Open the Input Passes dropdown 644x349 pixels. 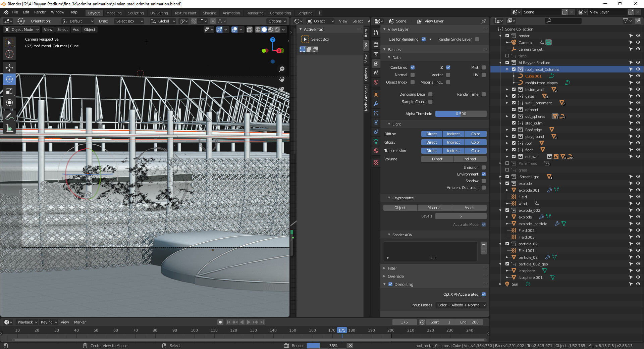[461, 305]
